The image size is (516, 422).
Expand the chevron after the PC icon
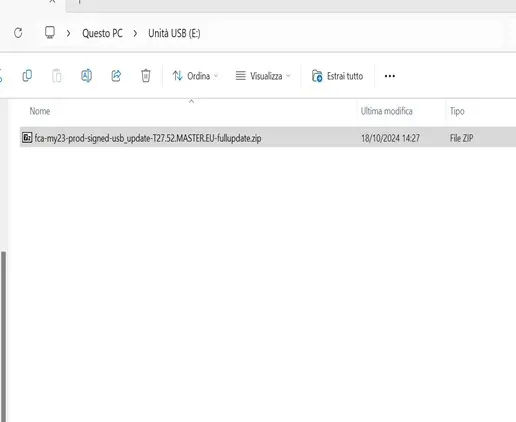68,33
